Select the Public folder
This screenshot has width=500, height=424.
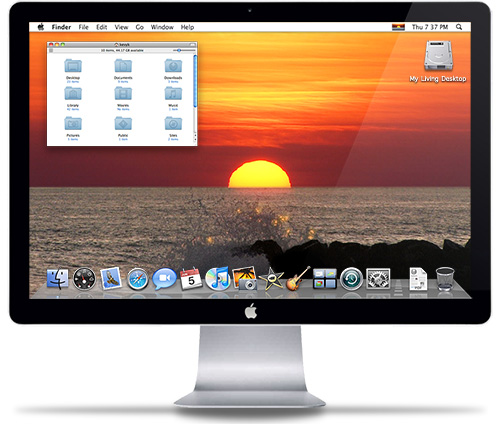click(x=123, y=124)
